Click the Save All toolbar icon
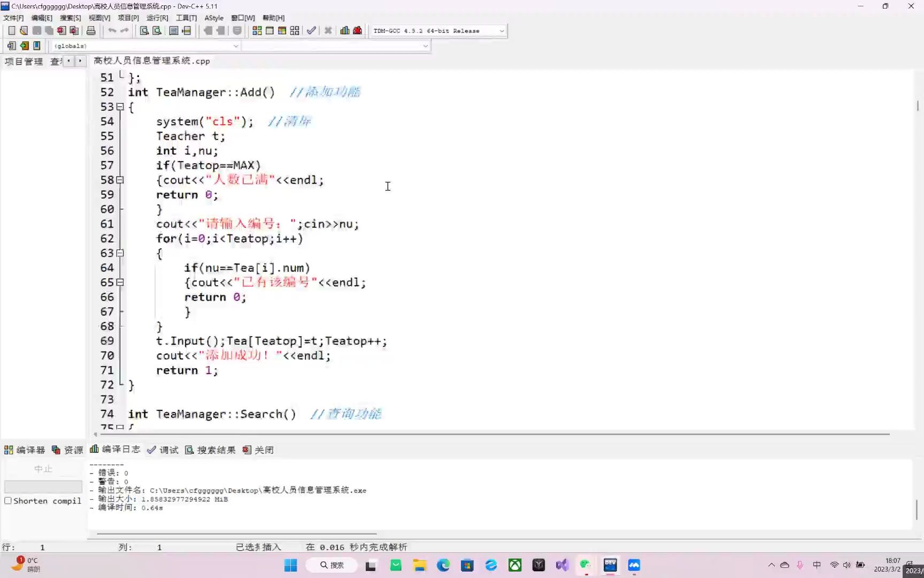Screen dimensions: 924x578 pos(49,31)
